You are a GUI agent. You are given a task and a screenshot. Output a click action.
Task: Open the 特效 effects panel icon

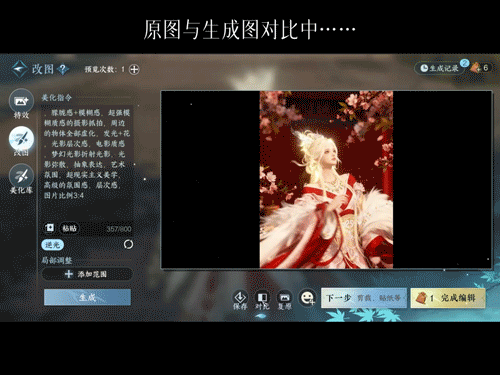[21, 101]
